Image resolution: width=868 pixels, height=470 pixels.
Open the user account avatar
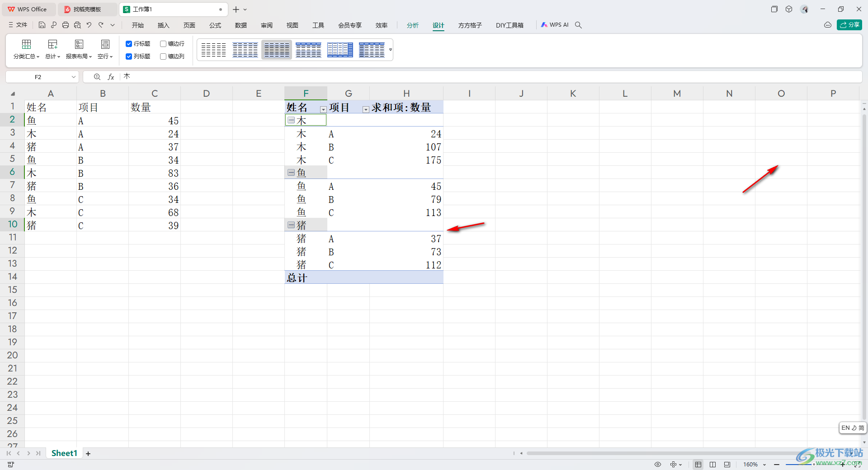[804, 9]
